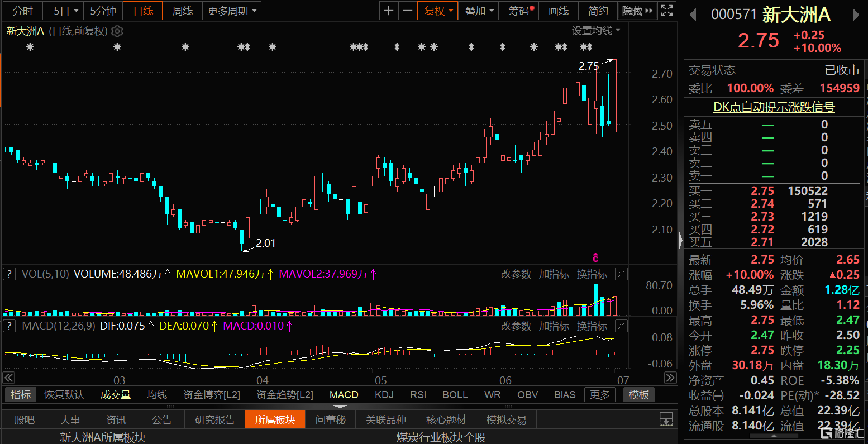Click the 恢复默认 button
The height and width of the screenshot is (444, 868).
tap(64, 395)
